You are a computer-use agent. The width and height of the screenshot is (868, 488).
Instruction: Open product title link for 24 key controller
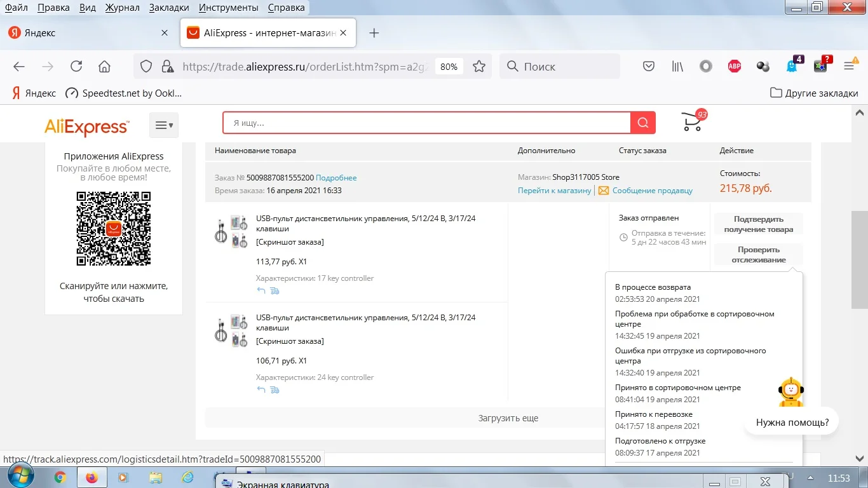point(365,323)
